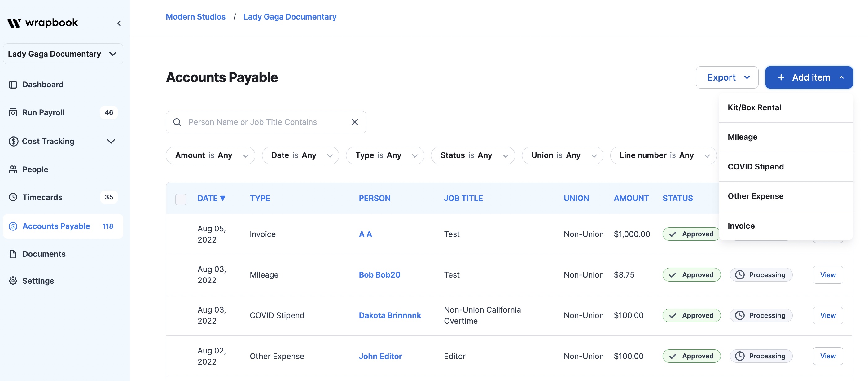868x381 pixels.
Task: Click the Run Payroll 46 badge
Action: click(x=108, y=112)
